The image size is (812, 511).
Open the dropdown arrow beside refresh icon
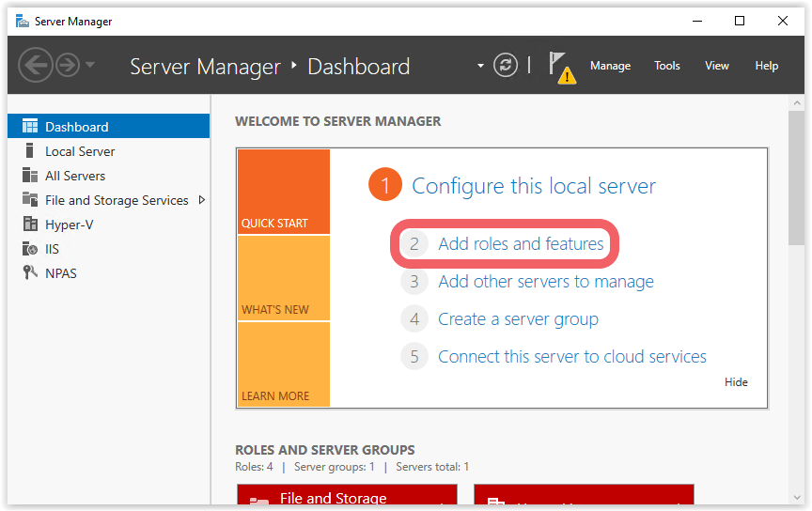(481, 66)
